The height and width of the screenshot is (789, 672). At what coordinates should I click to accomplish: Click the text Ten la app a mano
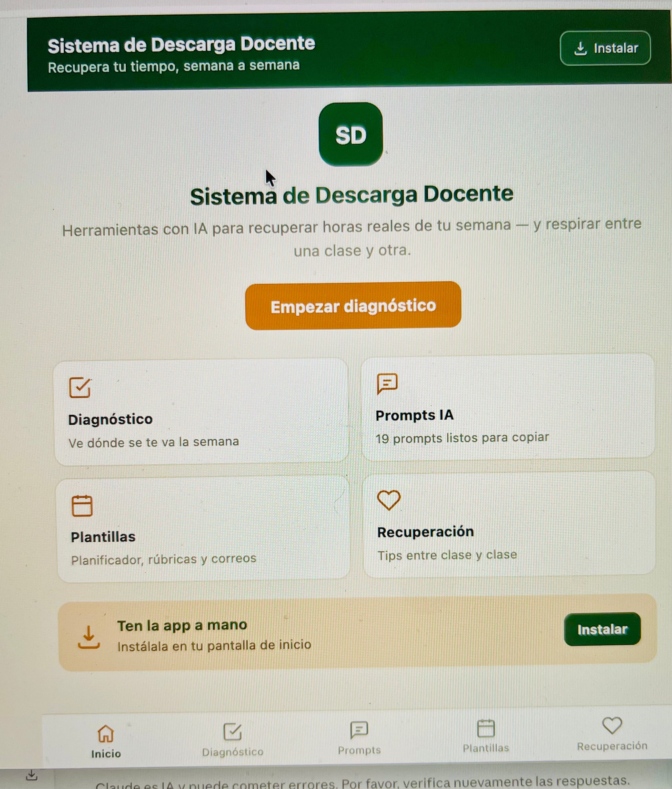[x=182, y=626]
